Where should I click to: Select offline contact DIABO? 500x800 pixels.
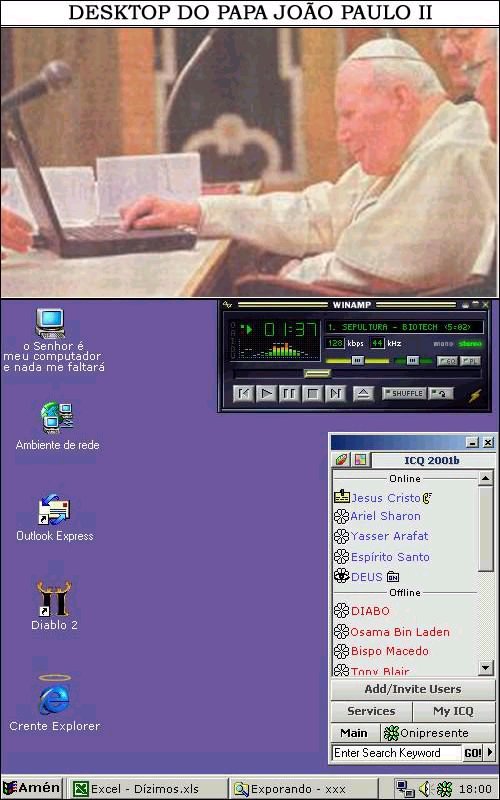(x=370, y=611)
